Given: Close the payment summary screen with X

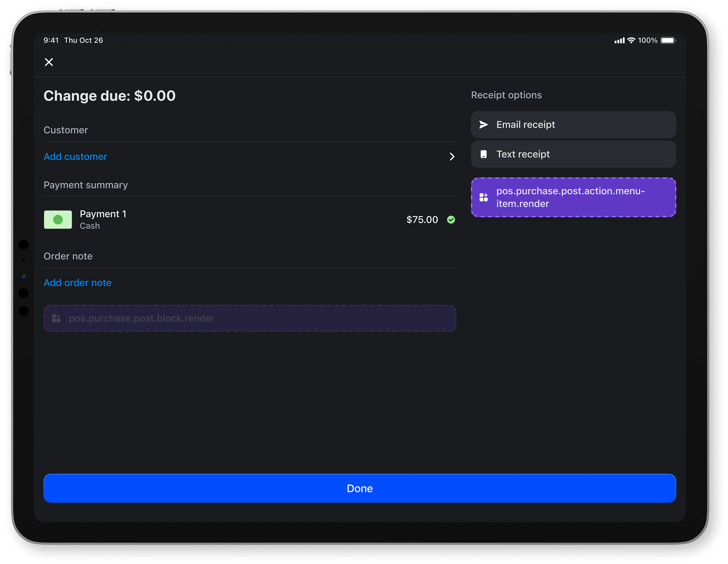Looking at the screenshot, I should pos(49,62).
